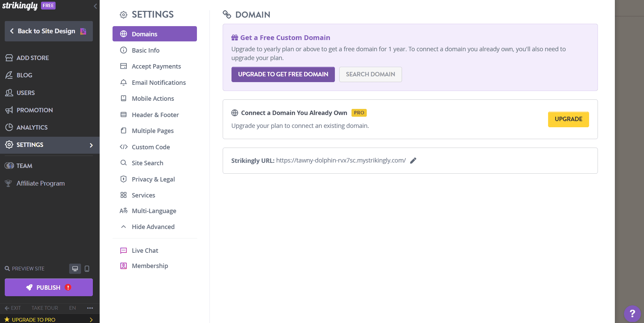Edit Strikingly URL with pencil icon
Screen dimensions: 644x323
coord(413,160)
